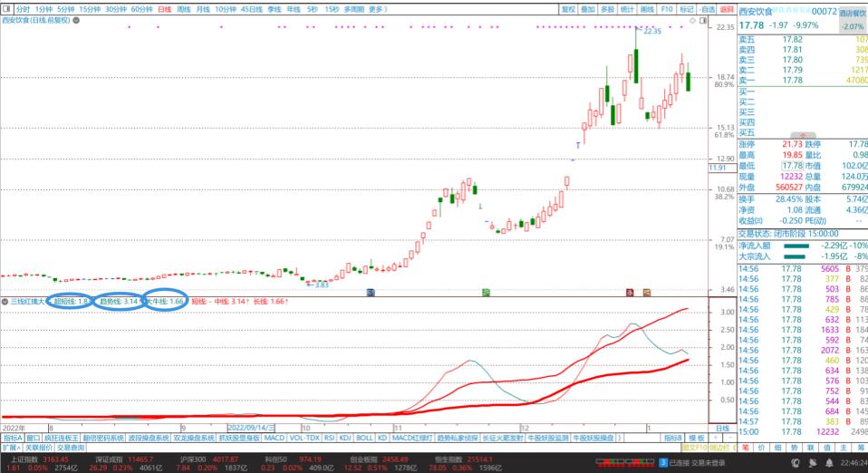Click the red marker icon on the chart baseline
The height and width of the screenshot is (473, 868).
coord(630,292)
